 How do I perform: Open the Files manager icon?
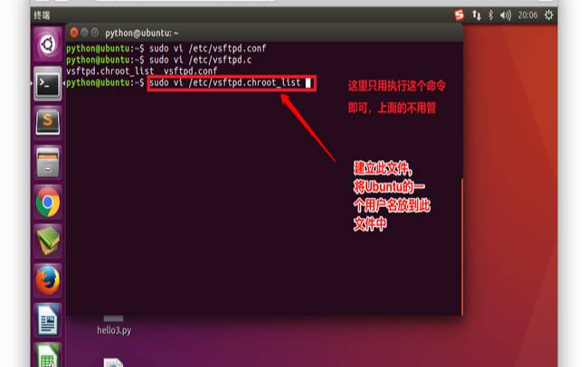(x=48, y=163)
